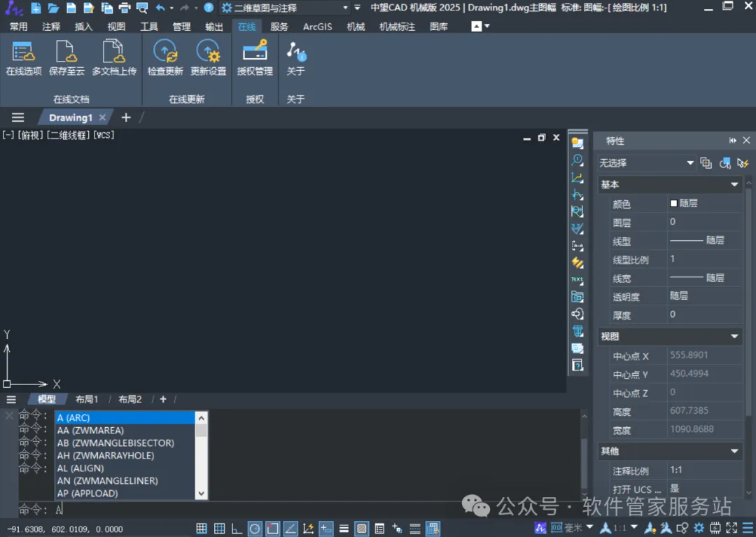The height and width of the screenshot is (537, 756).
Task: Open 更新设置 update settings
Action: coord(209,58)
